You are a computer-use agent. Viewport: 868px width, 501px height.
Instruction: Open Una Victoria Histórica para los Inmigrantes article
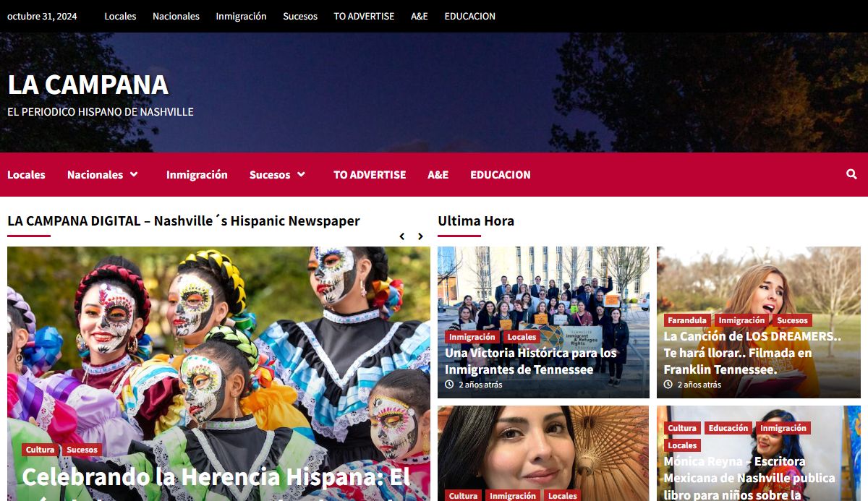point(531,361)
